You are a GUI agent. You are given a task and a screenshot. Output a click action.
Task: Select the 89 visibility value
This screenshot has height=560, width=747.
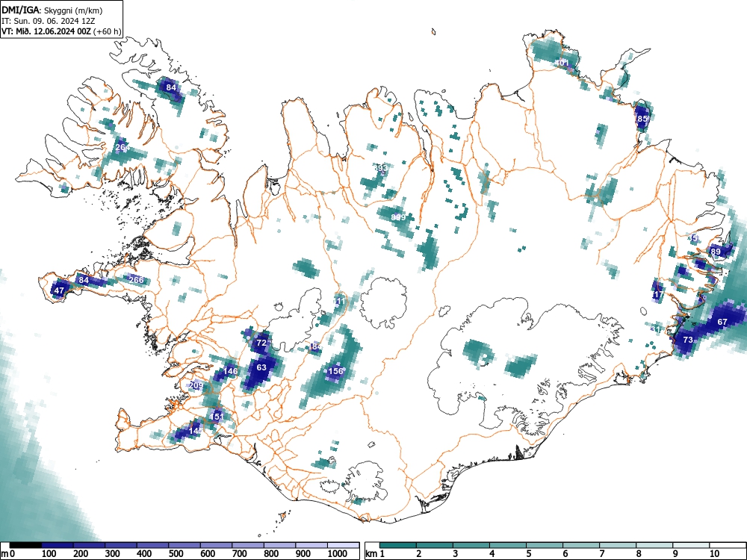[716, 252]
